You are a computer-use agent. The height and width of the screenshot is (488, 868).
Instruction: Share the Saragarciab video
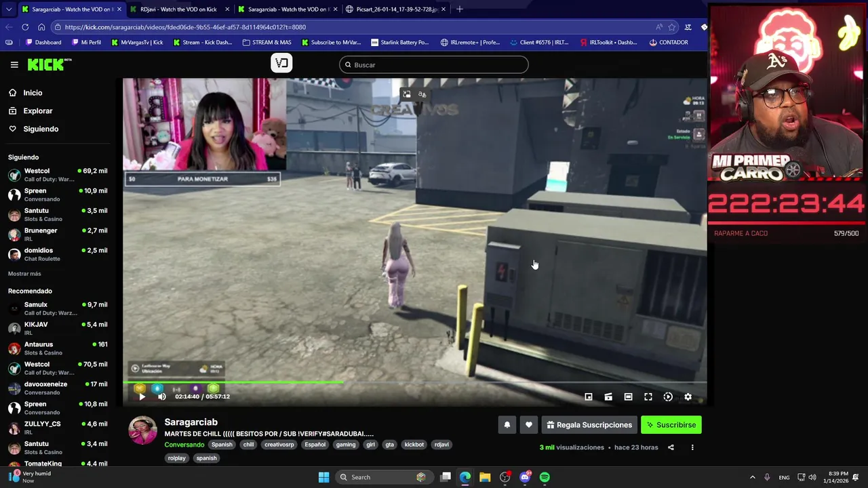[x=671, y=447]
